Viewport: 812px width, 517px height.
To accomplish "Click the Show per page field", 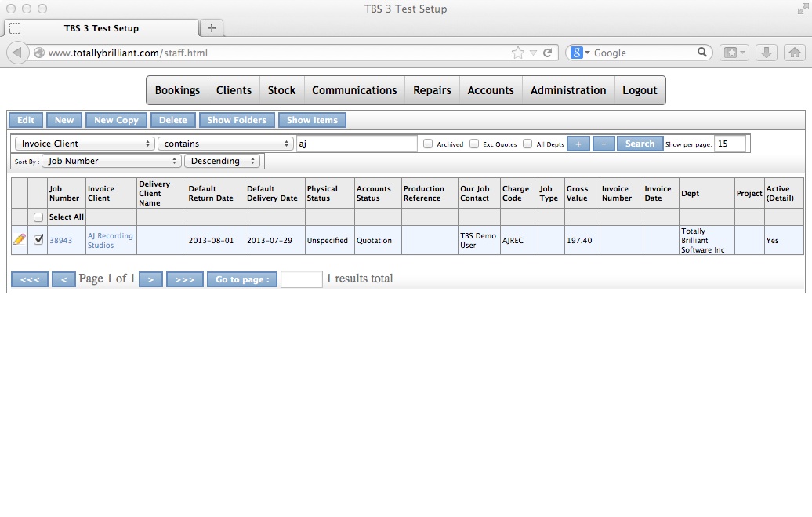I will [x=730, y=144].
